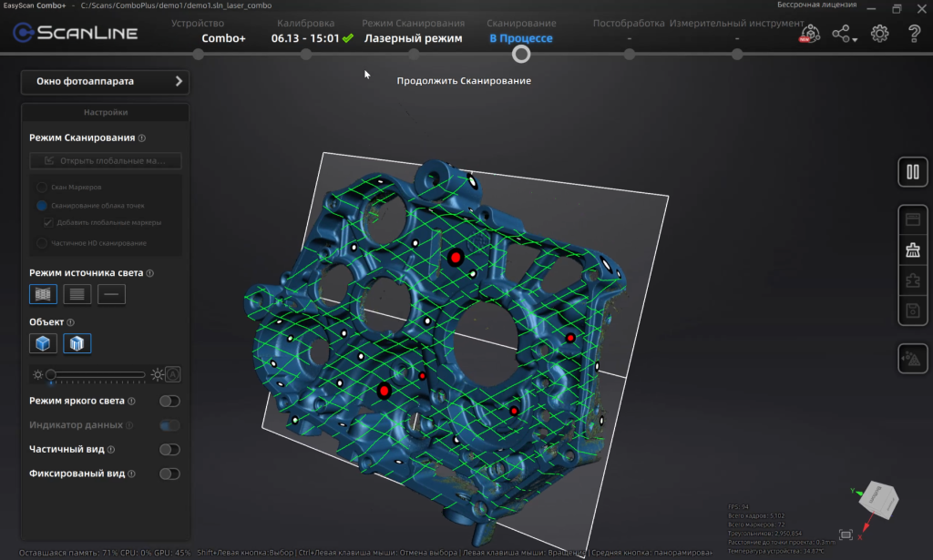This screenshot has height=560, width=933.
Task: Enable the Частичный вид toggle
Action: [x=169, y=449]
